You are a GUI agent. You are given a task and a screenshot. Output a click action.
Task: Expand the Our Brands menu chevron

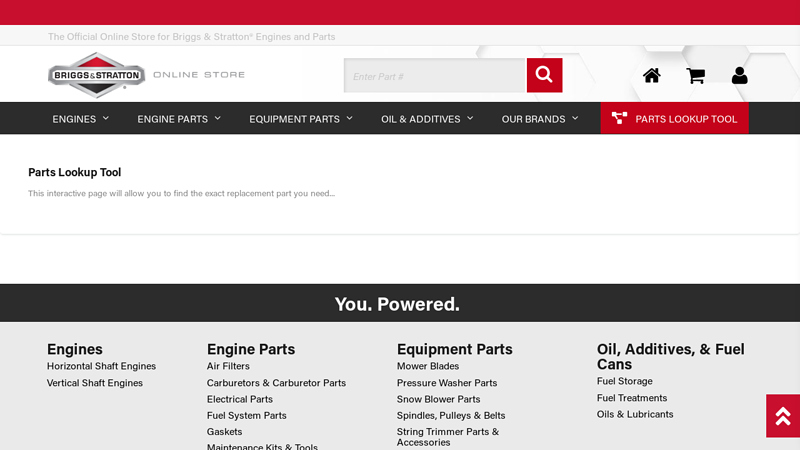575,118
